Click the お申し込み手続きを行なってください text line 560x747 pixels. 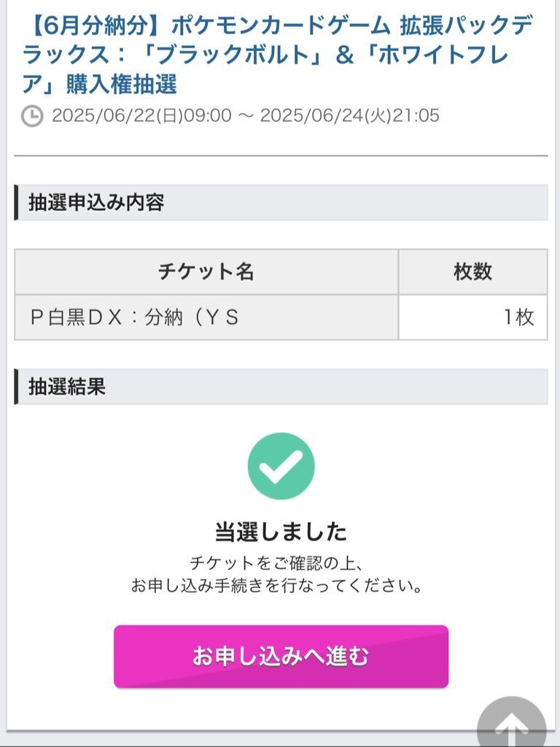(x=276, y=586)
